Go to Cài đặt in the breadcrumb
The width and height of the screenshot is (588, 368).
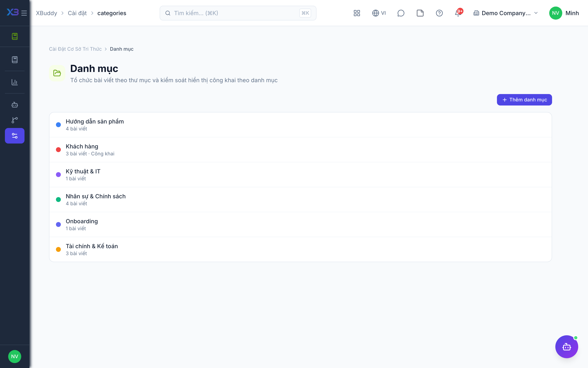(77, 13)
